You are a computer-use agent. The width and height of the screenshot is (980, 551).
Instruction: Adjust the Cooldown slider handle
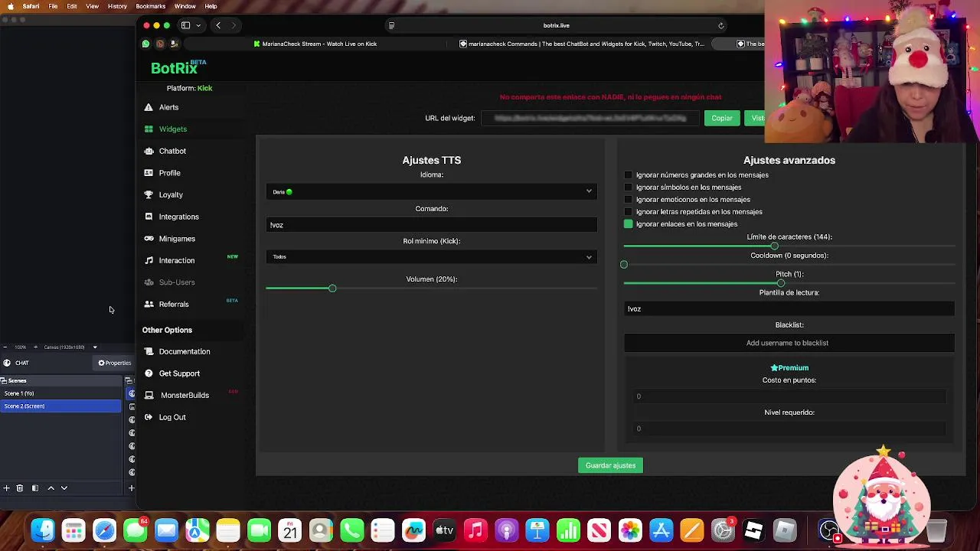coord(624,265)
